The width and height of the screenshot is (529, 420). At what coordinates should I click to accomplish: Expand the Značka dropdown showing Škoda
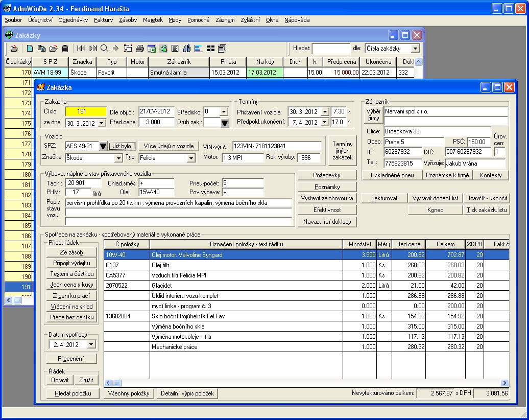point(118,158)
